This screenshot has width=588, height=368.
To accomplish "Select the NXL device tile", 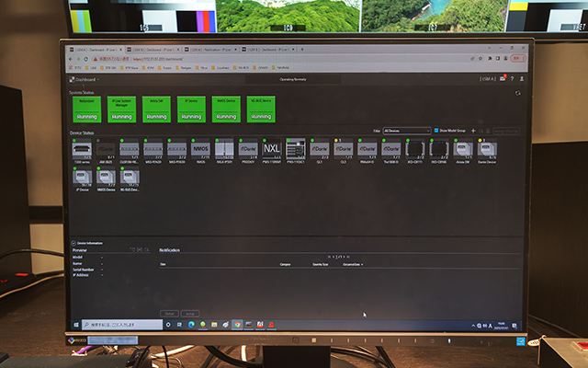I will click(x=271, y=148).
